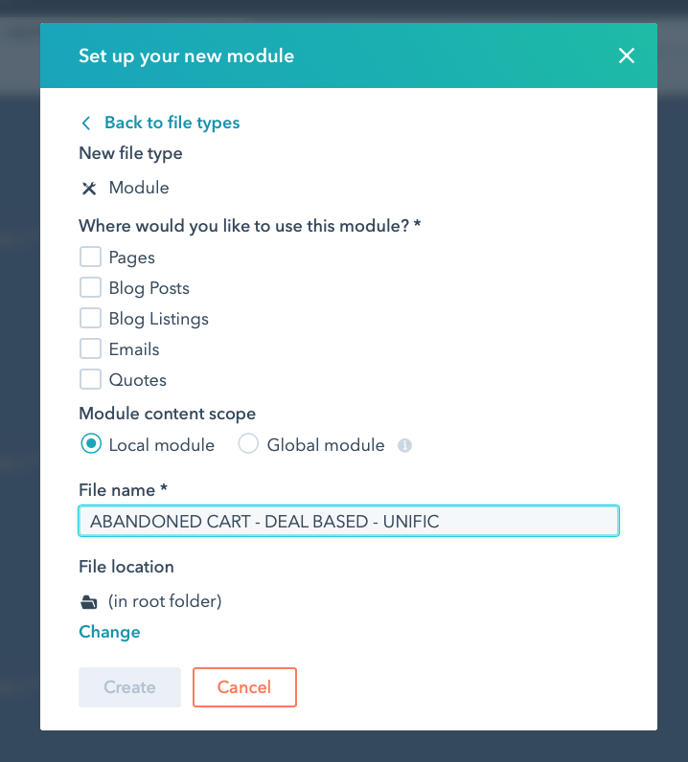Click the Create button
Image resolution: width=688 pixels, height=762 pixels.
point(130,687)
